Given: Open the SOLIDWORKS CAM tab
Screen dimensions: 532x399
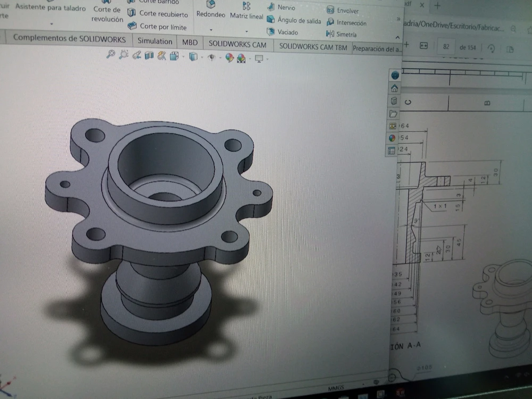Looking at the screenshot, I should coord(237,45).
